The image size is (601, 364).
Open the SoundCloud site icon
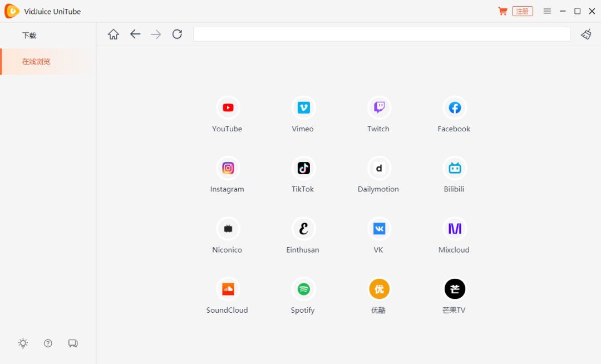point(228,289)
